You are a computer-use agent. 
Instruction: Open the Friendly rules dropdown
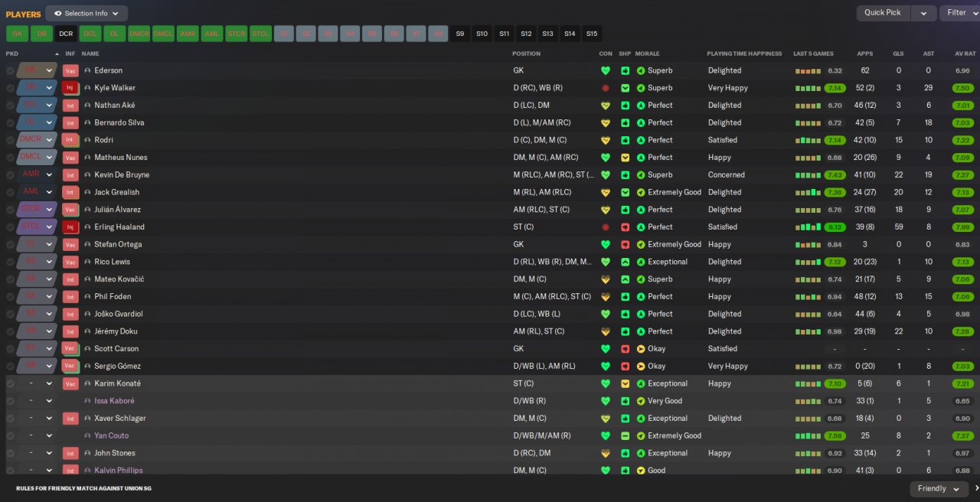pyautogui.click(x=939, y=488)
